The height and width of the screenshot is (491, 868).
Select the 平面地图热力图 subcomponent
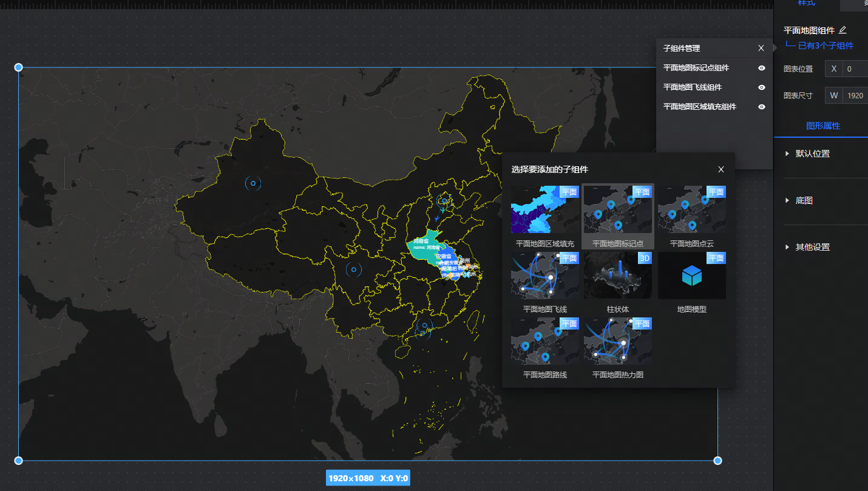[617, 341]
